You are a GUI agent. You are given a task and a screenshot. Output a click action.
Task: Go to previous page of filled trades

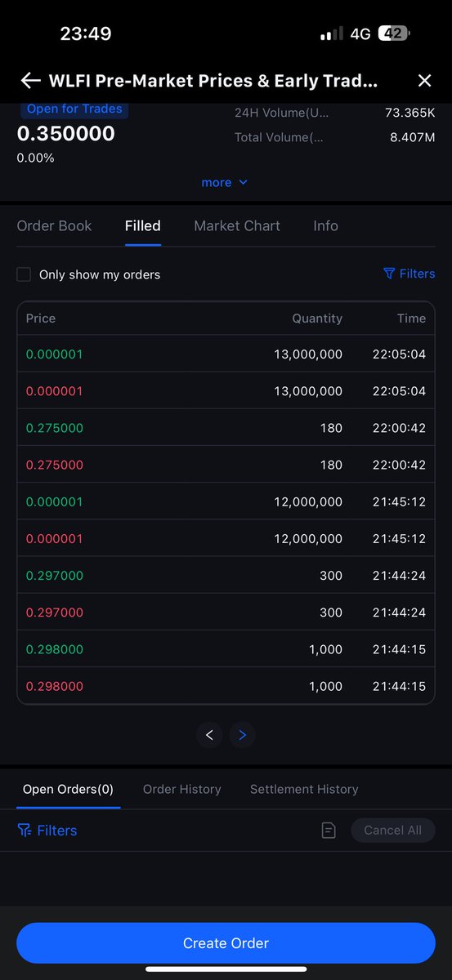[209, 735]
